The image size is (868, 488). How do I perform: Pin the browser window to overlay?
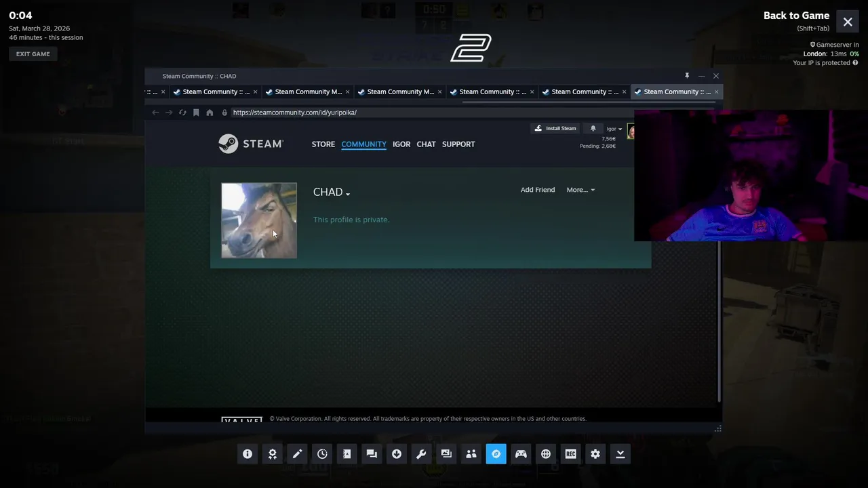coord(687,76)
